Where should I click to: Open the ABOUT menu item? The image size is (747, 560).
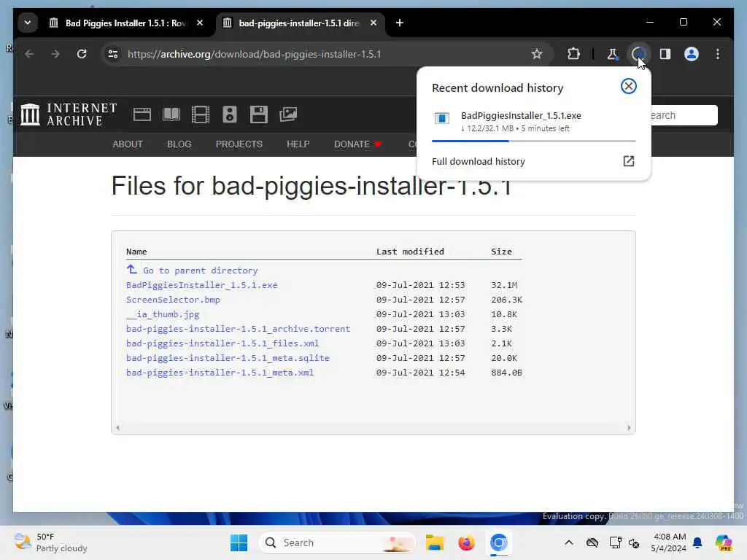[x=128, y=144]
